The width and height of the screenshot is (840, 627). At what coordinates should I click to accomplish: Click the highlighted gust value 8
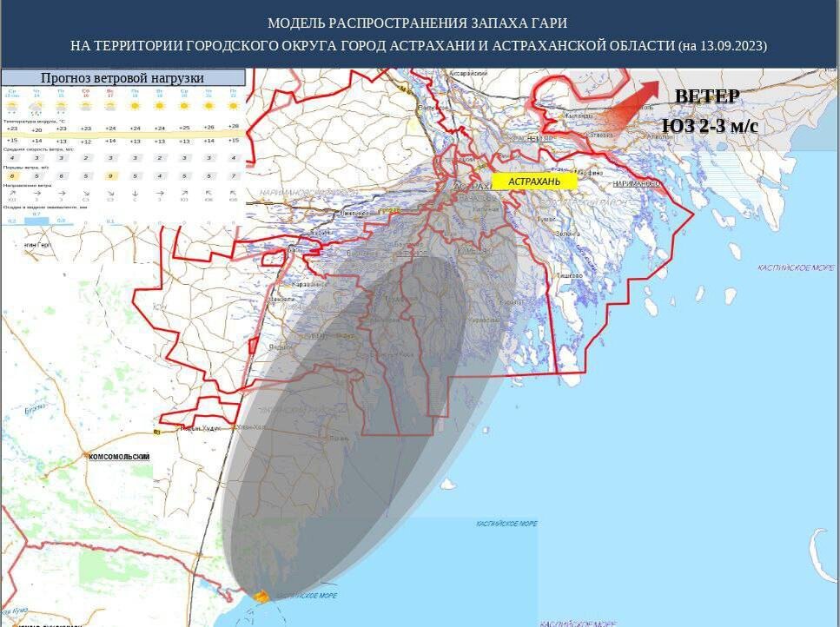pyautogui.click(x=12, y=175)
